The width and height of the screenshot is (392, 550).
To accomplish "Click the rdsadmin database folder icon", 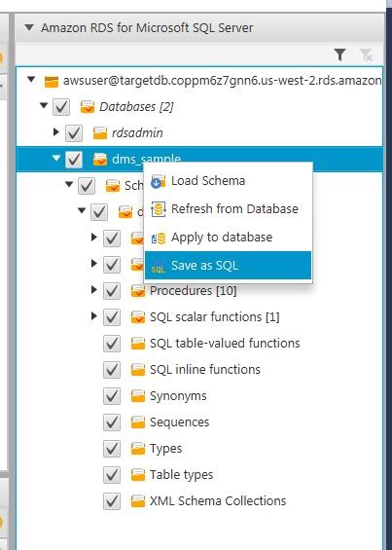I will click(100, 133).
